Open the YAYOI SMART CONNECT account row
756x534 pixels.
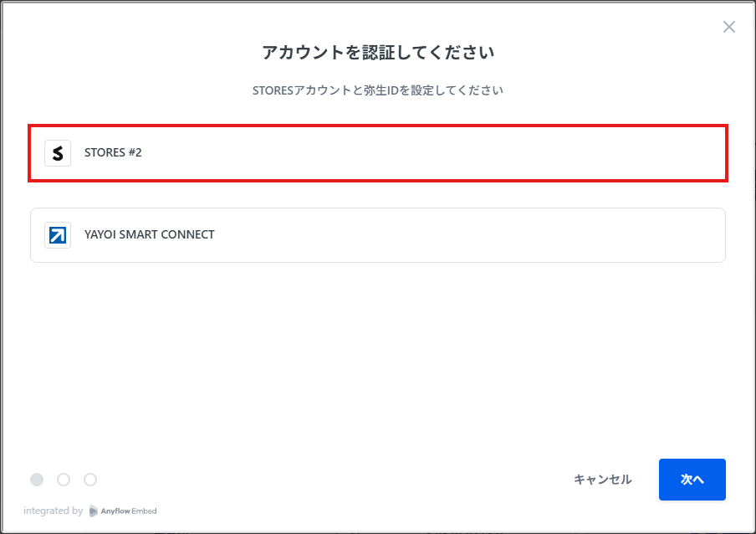pyautogui.click(x=378, y=235)
